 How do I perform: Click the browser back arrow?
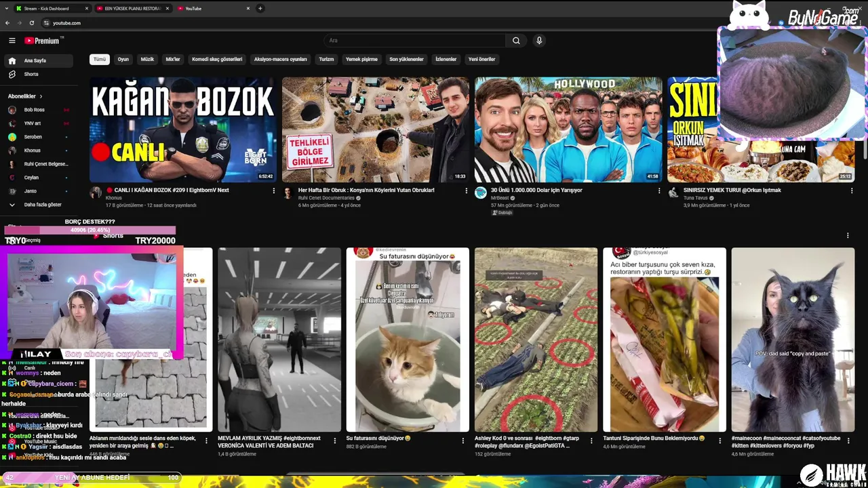pyautogui.click(x=7, y=23)
